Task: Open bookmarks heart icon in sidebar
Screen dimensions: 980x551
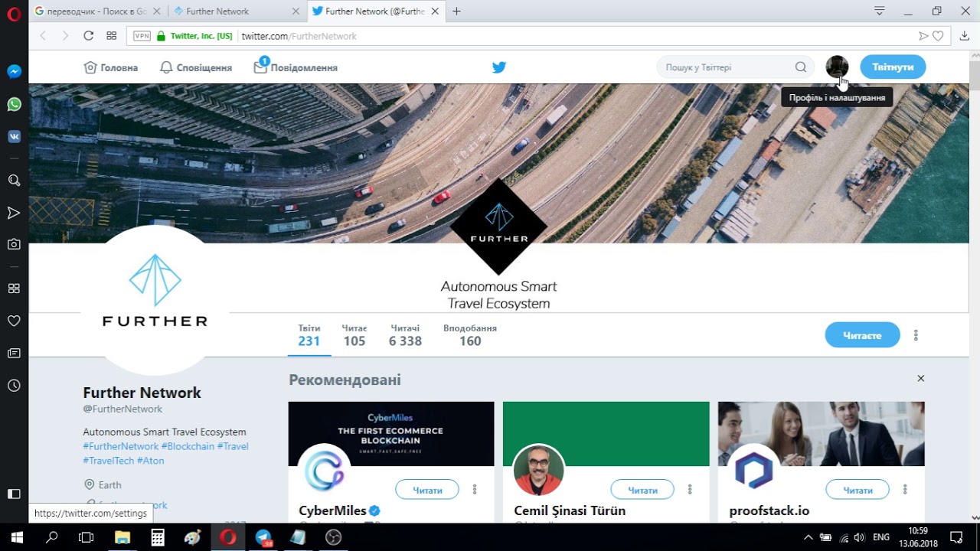Action: click(14, 321)
